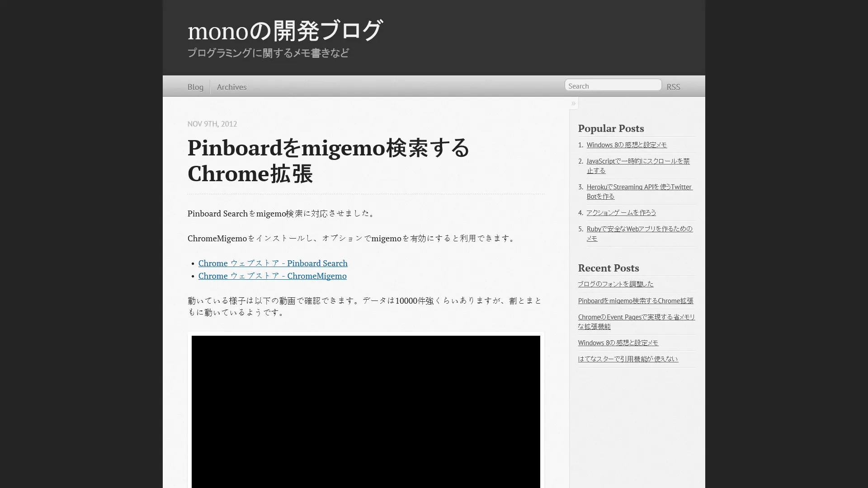Click Windows 8の感想と設定メモ popular post link

pos(627,145)
